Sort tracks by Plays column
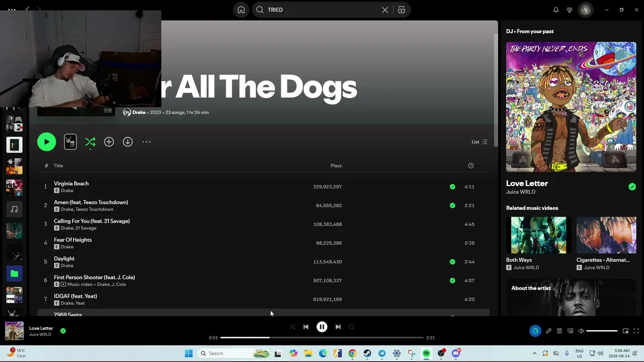This screenshot has width=644, height=362. [x=336, y=165]
